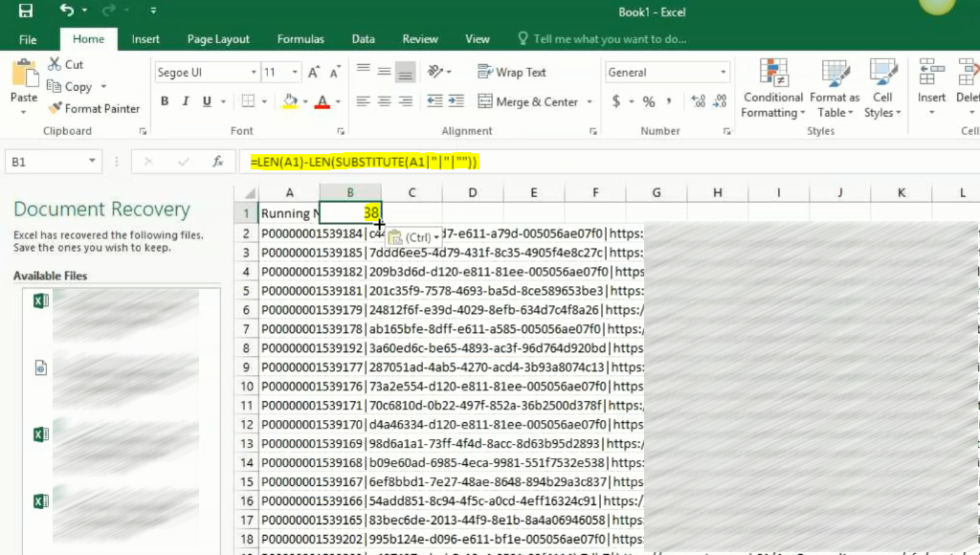The height and width of the screenshot is (555, 980).
Task: Click the Increase Decimal icon
Action: point(697,101)
